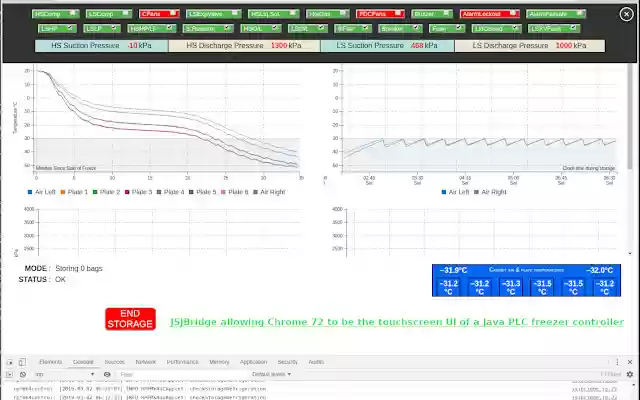
Task: Click the DevTools inspect element icon
Action: tap(10, 362)
